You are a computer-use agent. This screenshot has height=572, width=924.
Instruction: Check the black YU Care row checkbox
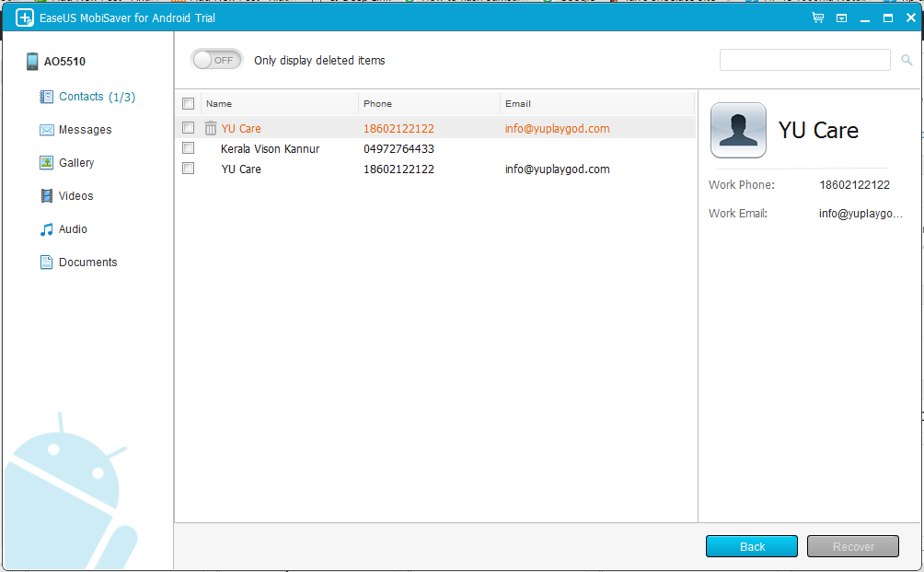click(188, 169)
